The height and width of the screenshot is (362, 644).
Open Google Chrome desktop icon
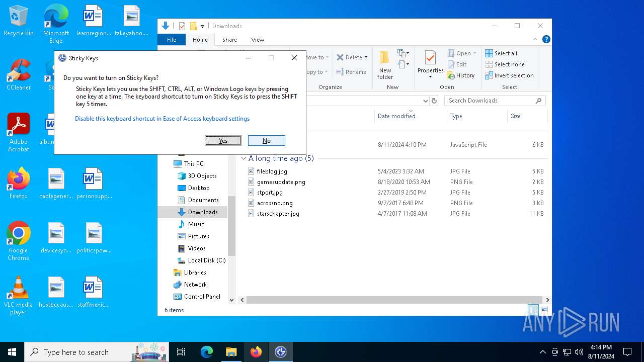tap(19, 241)
